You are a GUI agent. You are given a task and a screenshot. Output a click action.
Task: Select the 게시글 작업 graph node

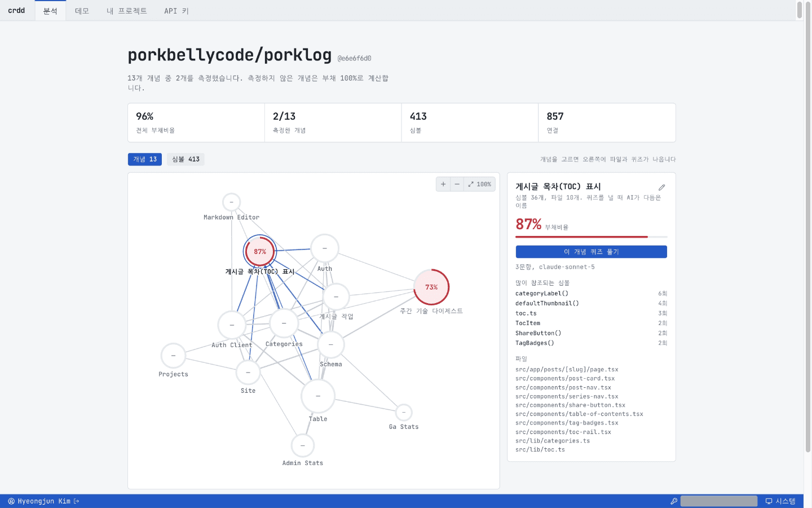click(x=336, y=297)
